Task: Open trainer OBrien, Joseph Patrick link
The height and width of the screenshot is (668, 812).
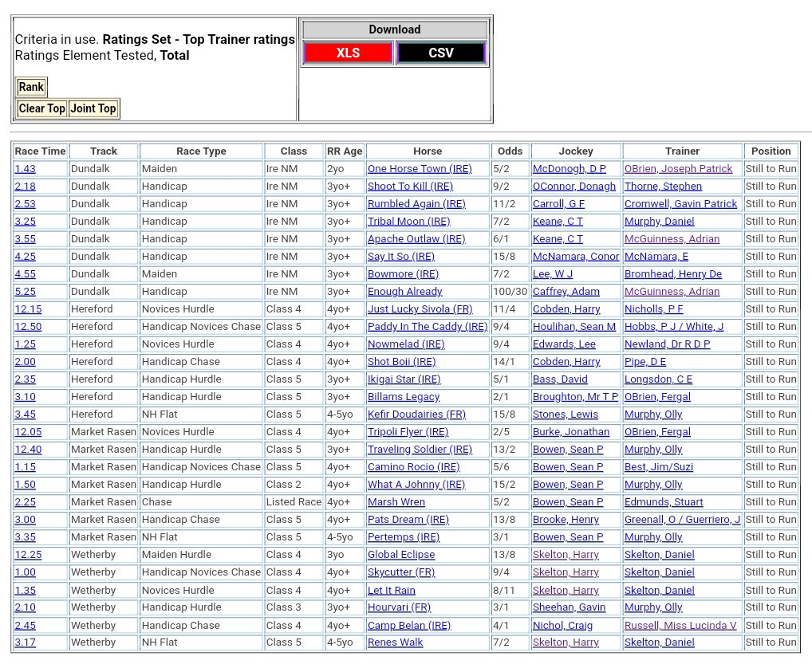Action: point(678,169)
